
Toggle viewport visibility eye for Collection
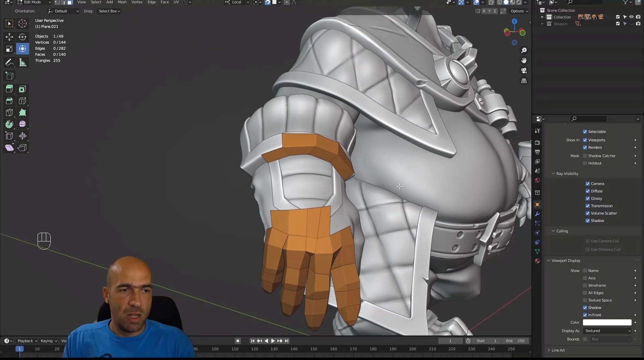631,16
